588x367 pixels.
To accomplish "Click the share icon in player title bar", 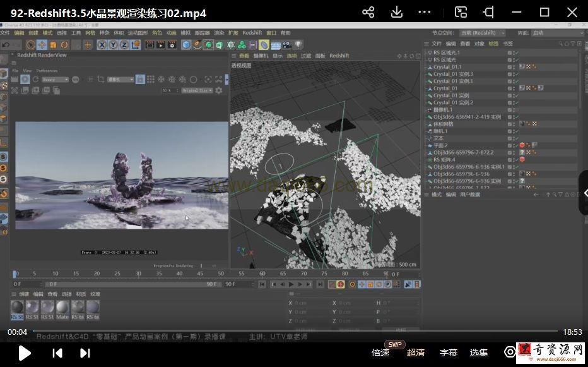I will click(368, 13).
